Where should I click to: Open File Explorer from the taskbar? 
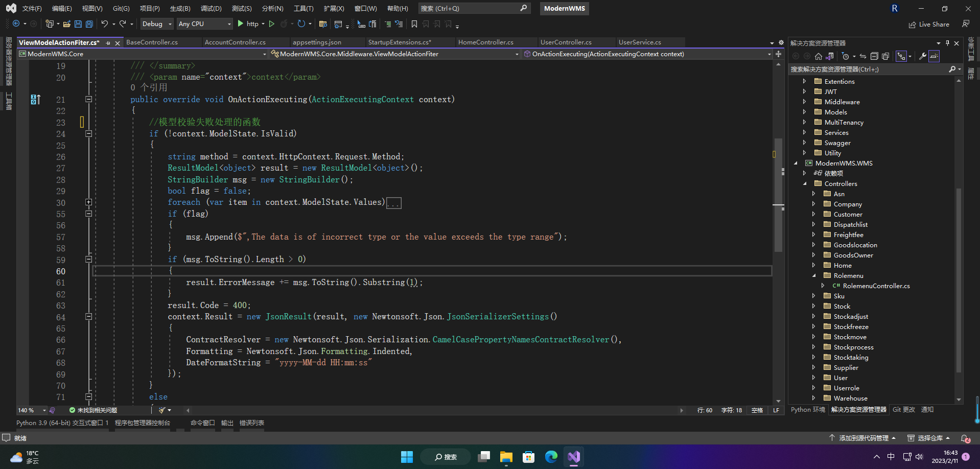pos(506,457)
